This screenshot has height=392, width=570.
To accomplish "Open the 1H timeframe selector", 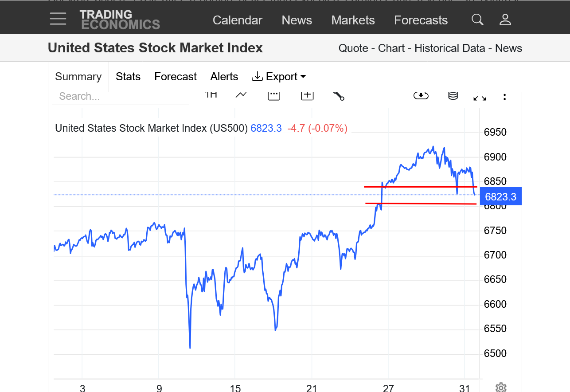I will 211,94.
